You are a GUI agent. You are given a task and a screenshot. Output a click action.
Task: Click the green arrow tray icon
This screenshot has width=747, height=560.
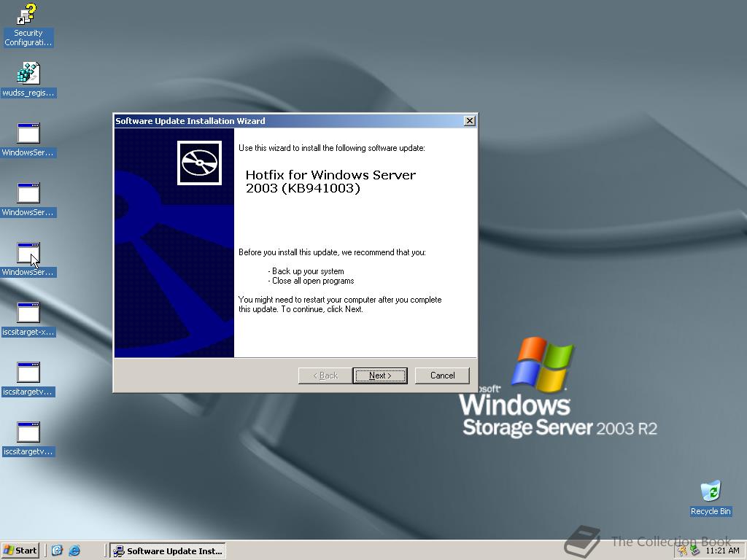694,551
